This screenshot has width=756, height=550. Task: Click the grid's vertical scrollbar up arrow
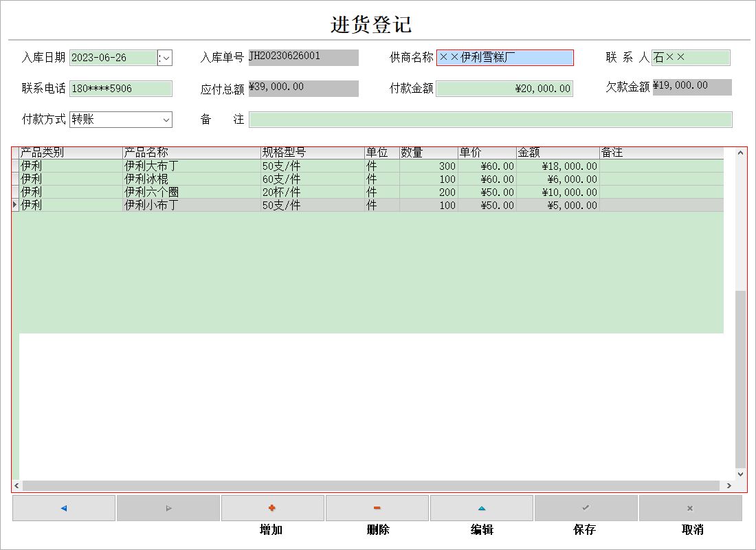click(741, 153)
